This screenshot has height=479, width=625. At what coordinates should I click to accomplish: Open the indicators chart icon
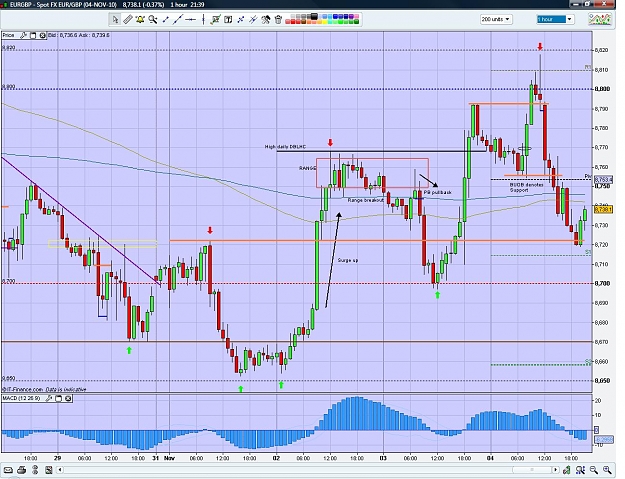(x=600, y=19)
